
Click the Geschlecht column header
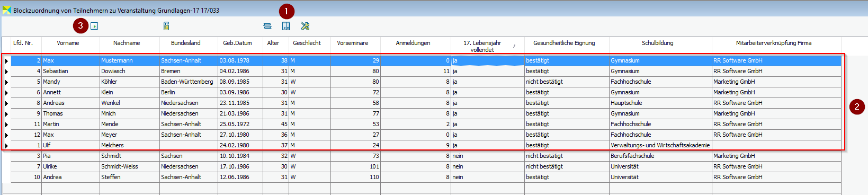[x=307, y=43]
